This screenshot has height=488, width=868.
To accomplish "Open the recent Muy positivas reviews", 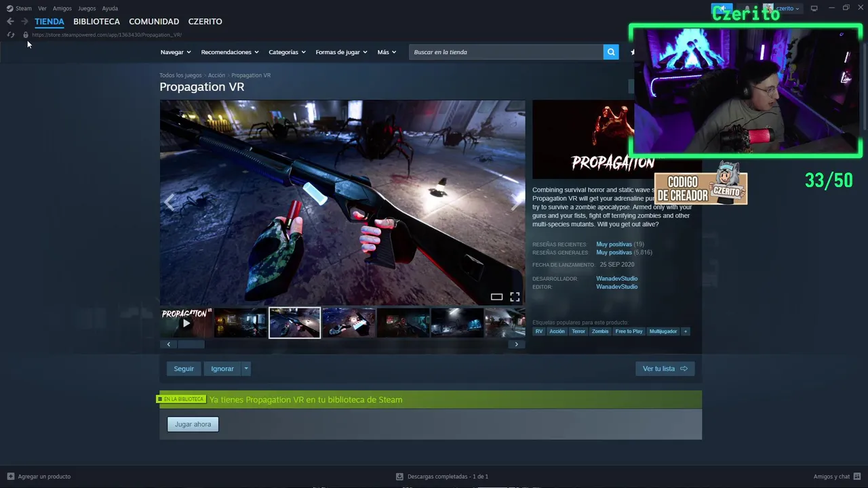I will 614,244.
